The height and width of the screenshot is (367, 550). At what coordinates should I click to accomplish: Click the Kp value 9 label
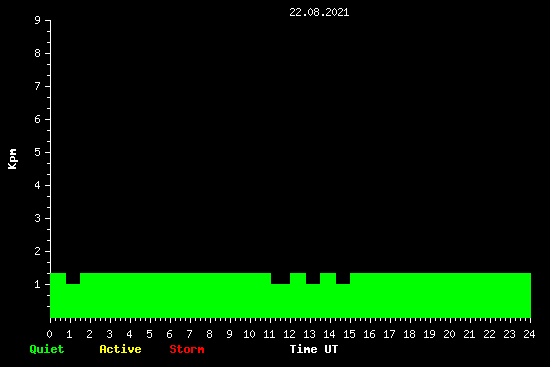[38, 20]
